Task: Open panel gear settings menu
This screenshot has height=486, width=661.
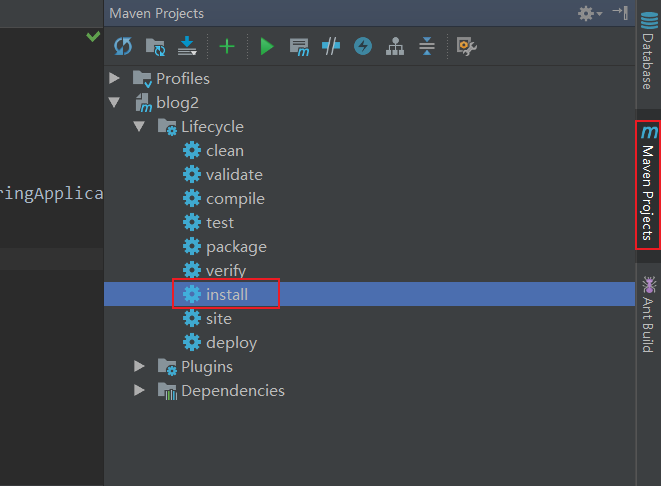Action: click(x=589, y=13)
